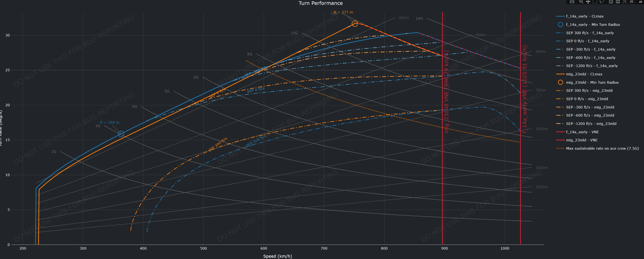
Task: Toggle mig_23mld - VNE legend entry
Action: click(x=582, y=140)
